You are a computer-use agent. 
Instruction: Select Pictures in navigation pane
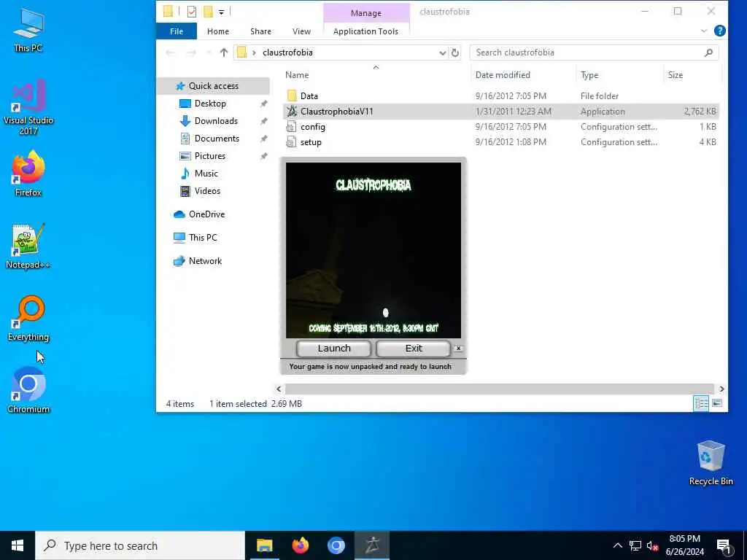pyautogui.click(x=209, y=156)
